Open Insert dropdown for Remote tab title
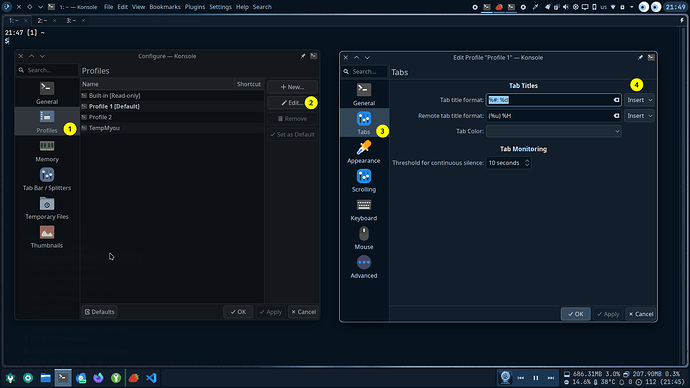The height and width of the screenshot is (388, 690). tap(639, 116)
